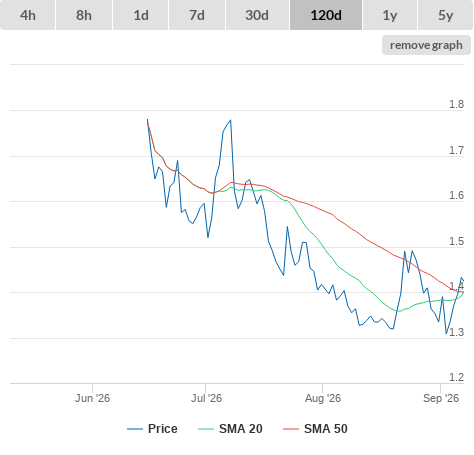Image resolution: width=474 pixels, height=455 pixels.
Task: Click the Jun '26 axis label
Action: tap(92, 398)
